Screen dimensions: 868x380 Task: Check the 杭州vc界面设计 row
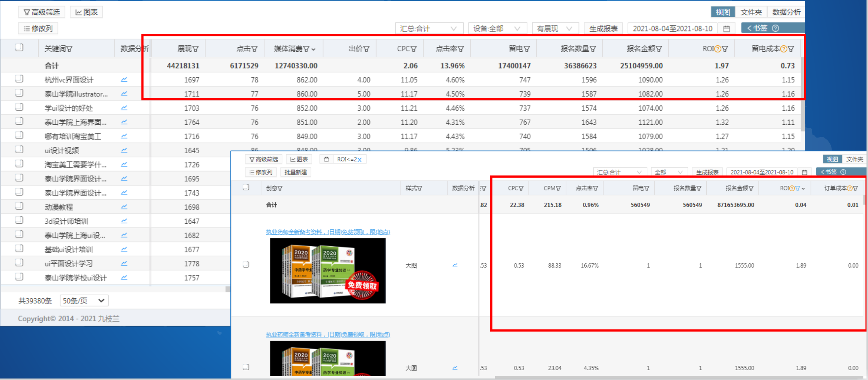[x=19, y=79]
